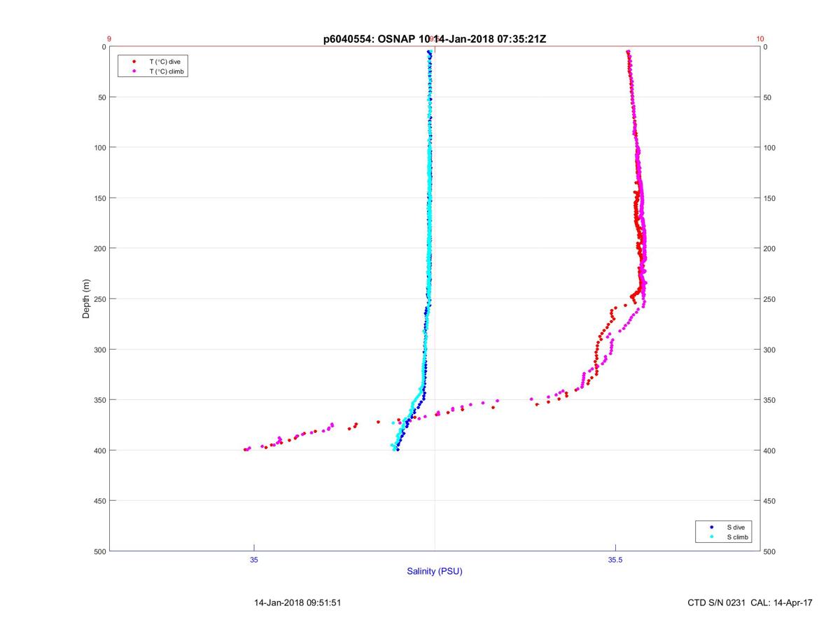The image size is (840, 620).
Task: Click the 450 tick on left depth axis
Action: pos(99,501)
